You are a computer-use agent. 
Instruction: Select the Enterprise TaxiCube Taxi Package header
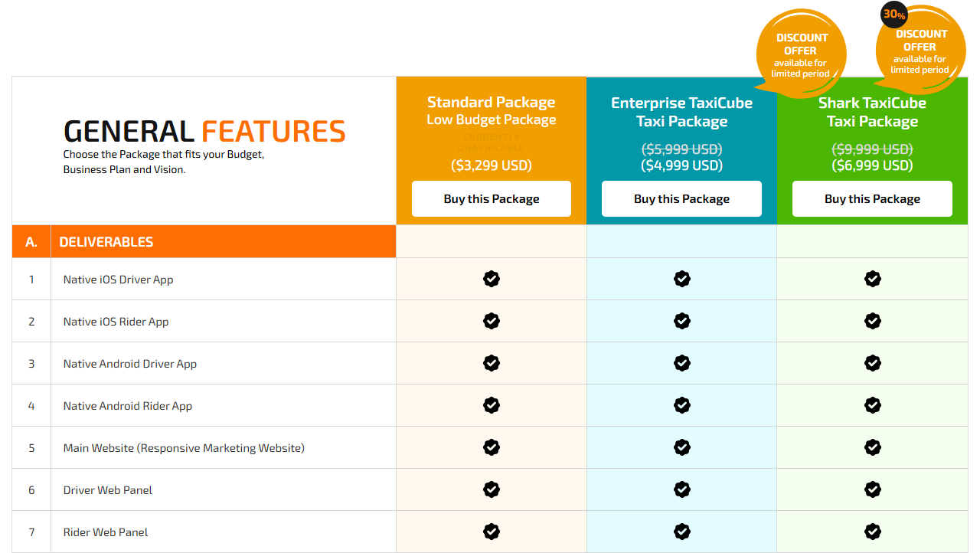(x=681, y=112)
